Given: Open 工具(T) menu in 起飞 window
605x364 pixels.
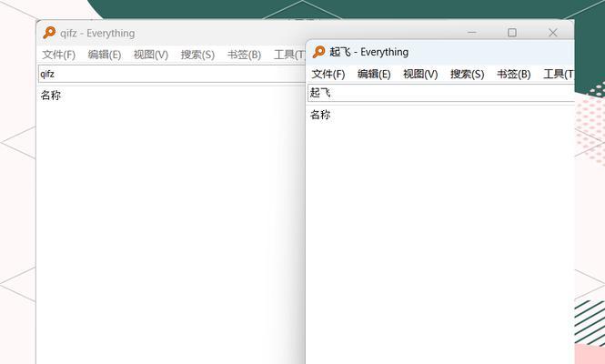Looking at the screenshot, I should (x=559, y=74).
